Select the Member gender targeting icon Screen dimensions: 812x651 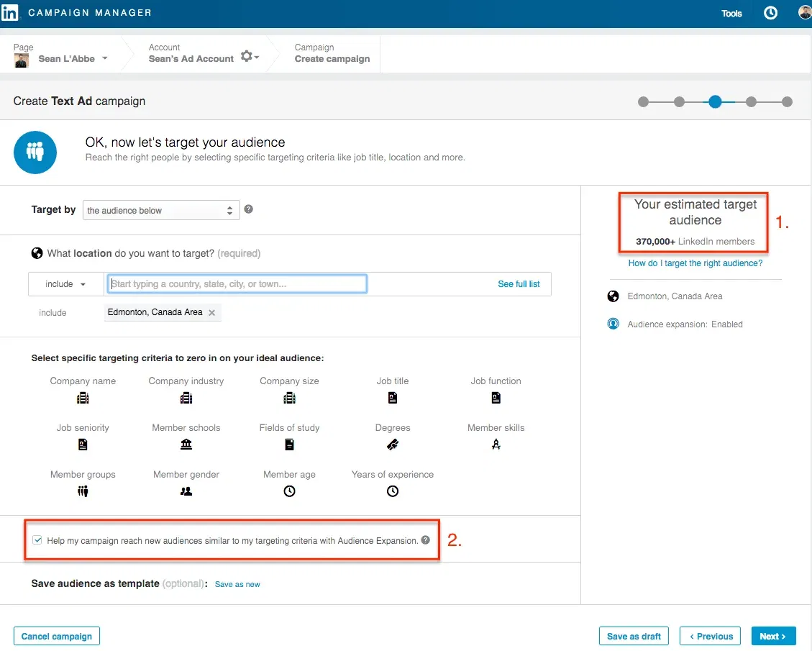tap(186, 491)
